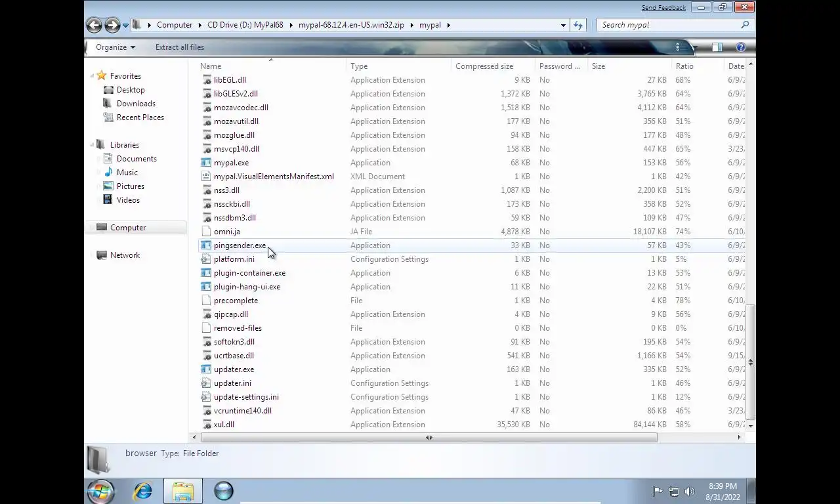This screenshot has height=504, width=840.
Task: Select the nssckbi.dll file name
Action: coord(232,204)
